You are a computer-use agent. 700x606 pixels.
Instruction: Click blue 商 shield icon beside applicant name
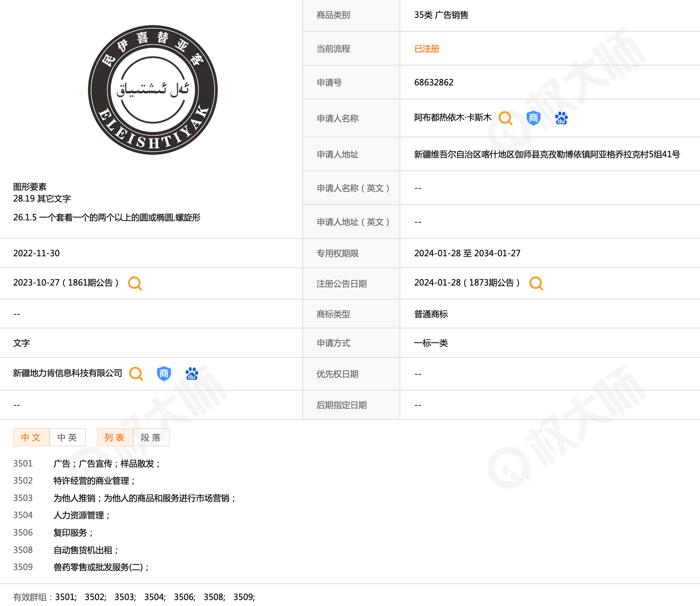tap(533, 118)
